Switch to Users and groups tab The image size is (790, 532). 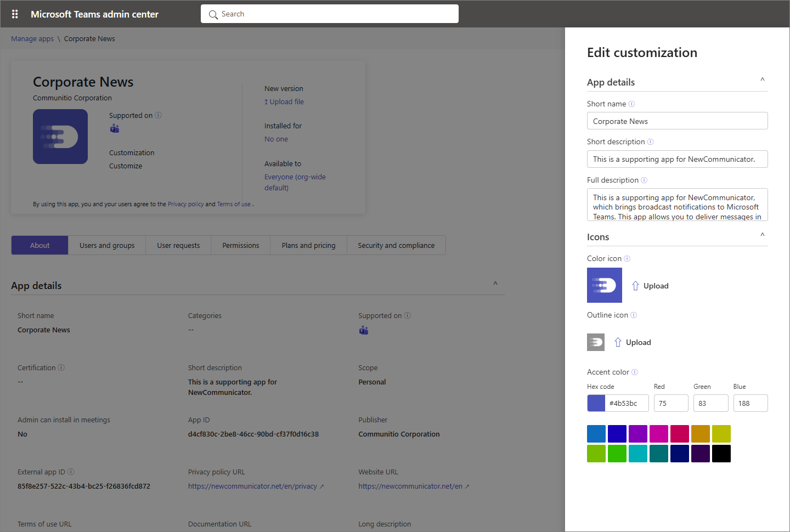107,245
